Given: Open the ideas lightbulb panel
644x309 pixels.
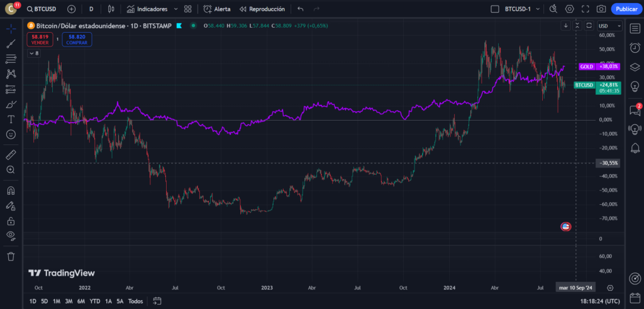Looking at the screenshot, I should point(635,86).
